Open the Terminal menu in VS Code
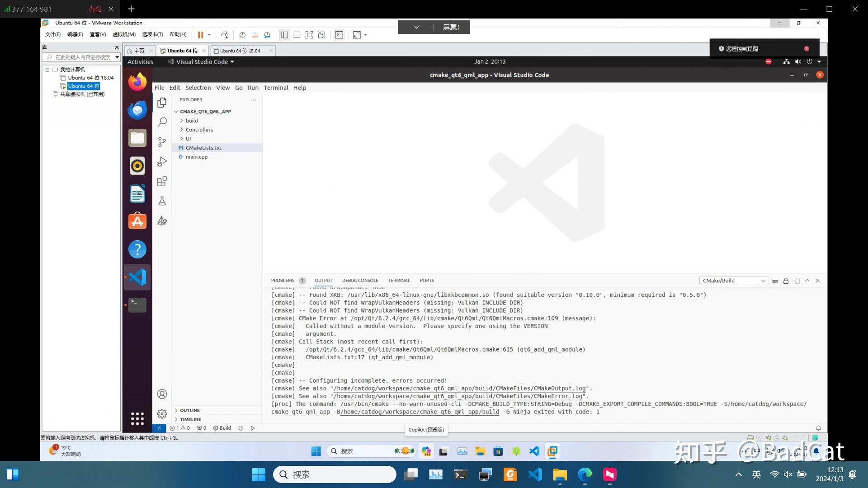 276,88
